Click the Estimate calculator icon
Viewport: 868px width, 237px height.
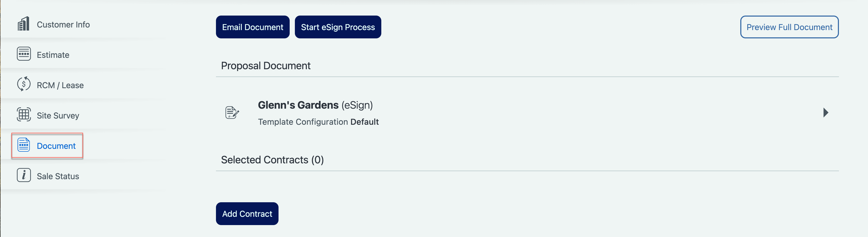(24, 54)
